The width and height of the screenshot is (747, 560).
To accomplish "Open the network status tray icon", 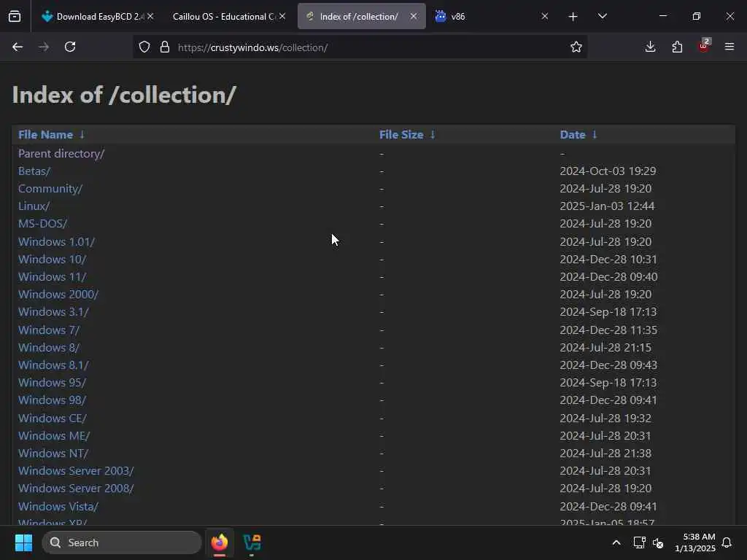I will (x=639, y=542).
